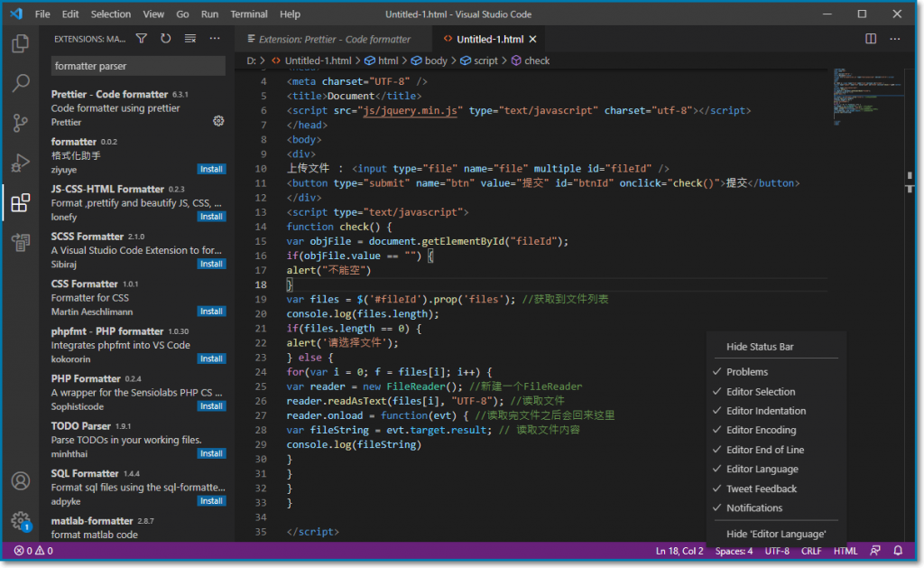The height and width of the screenshot is (568, 924).
Task: Install the SCSS Formatter extension
Action: [x=212, y=264]
